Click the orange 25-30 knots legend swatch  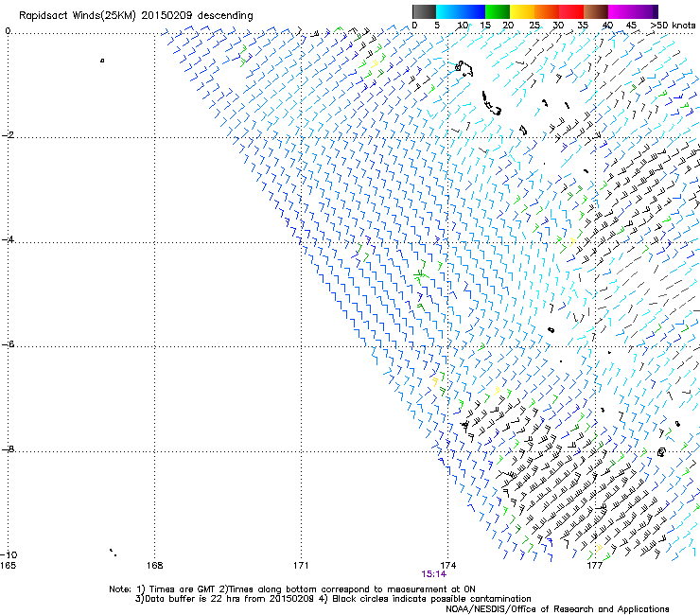tap(547, 11)
